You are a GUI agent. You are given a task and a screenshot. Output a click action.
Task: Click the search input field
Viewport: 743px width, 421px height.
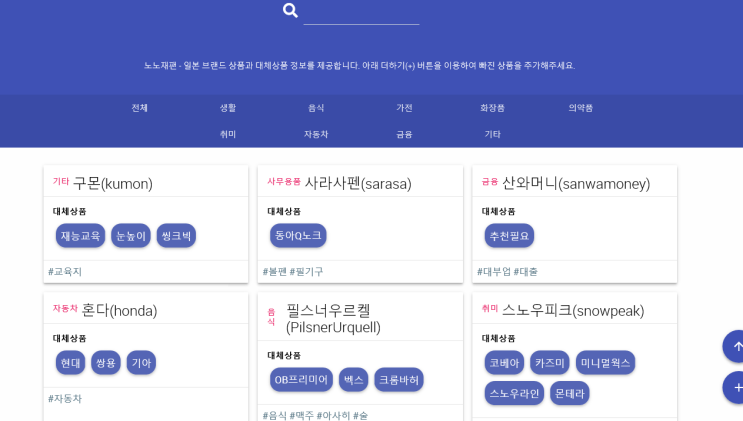point(361,13)
